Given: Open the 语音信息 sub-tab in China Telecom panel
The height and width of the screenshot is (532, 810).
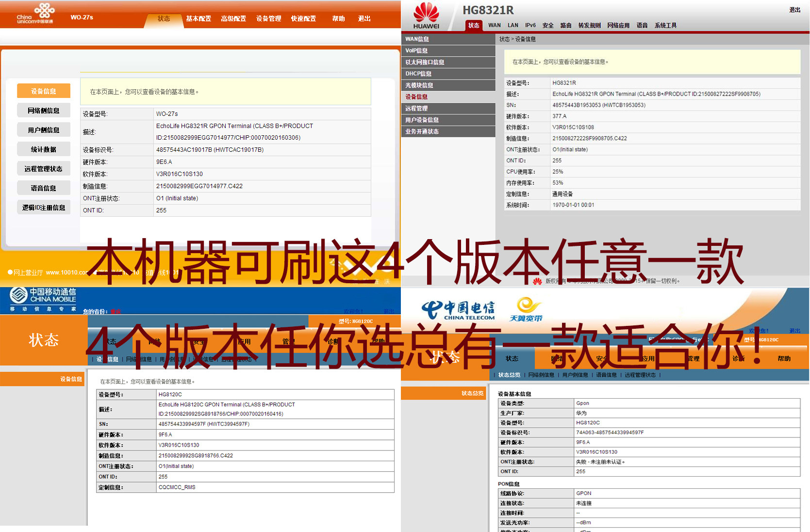Looking at the screenshot, I should point(606,375).
